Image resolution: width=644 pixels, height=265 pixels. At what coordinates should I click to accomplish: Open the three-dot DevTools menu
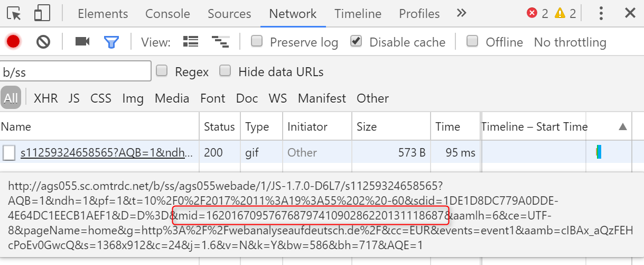[601, 14]
